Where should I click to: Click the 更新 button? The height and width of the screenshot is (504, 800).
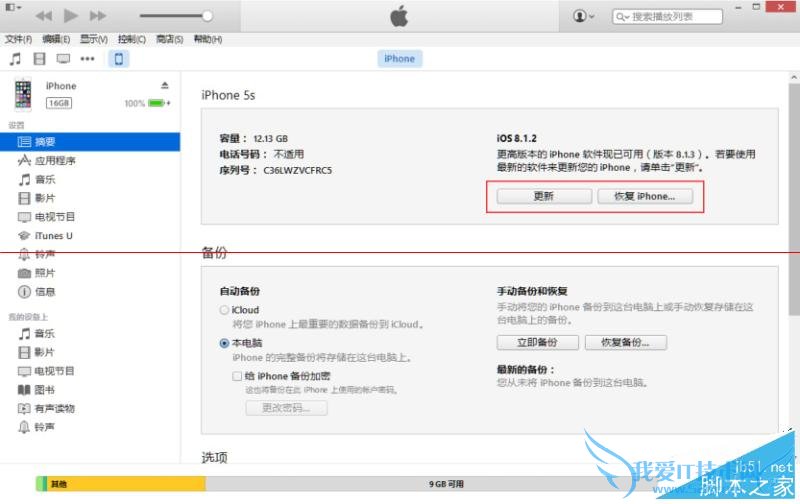coord(544,196)
